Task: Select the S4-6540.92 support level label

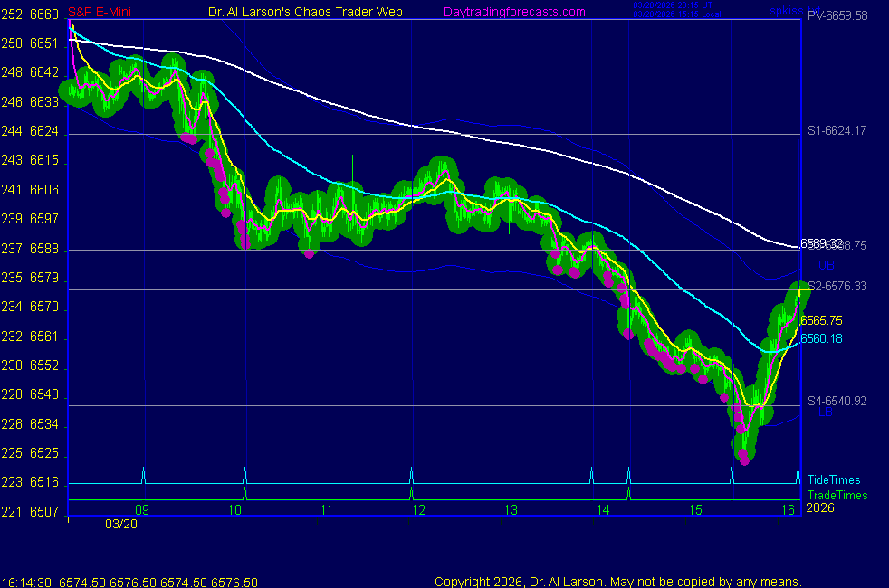Action: (x=836, y=401)
